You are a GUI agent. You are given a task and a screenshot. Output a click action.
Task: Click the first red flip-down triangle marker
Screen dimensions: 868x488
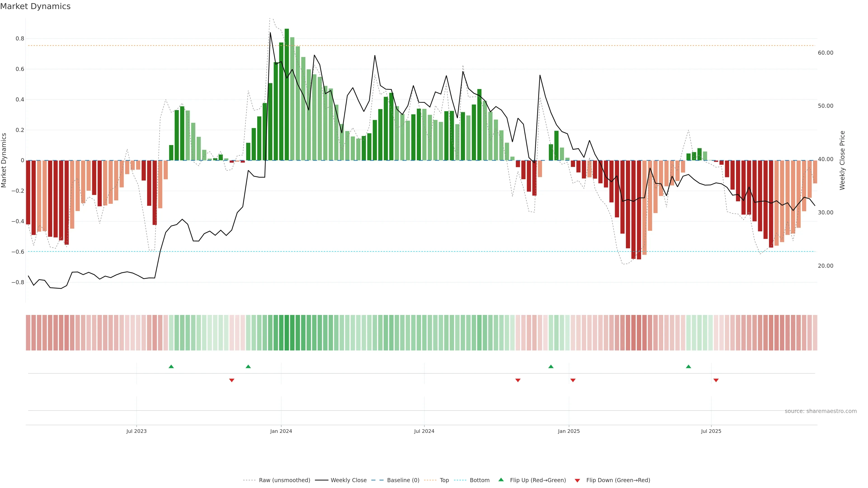pos(232,380)
